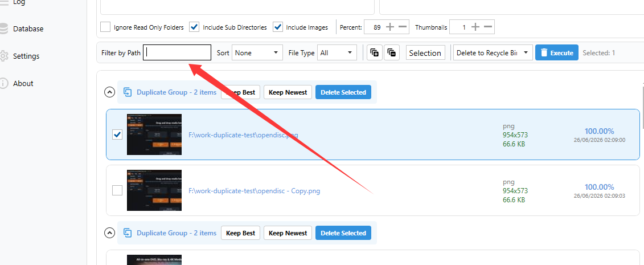Click the collapse-all groups icon with minus

click(x=392, y=52)
